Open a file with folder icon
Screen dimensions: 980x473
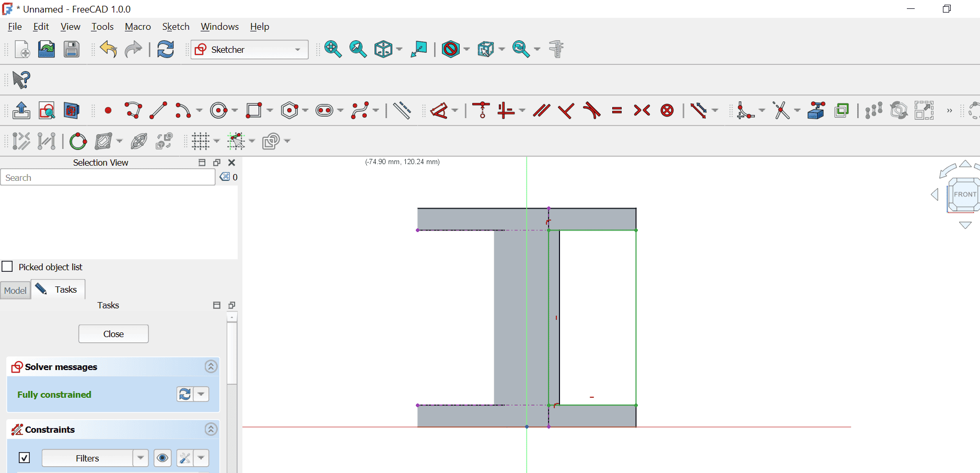point(46,50)
